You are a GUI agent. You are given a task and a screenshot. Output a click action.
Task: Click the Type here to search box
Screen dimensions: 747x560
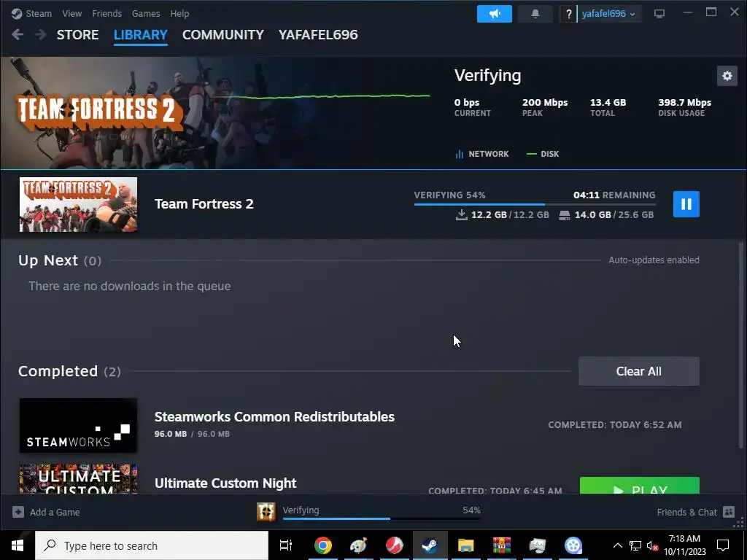pos(152,545)
